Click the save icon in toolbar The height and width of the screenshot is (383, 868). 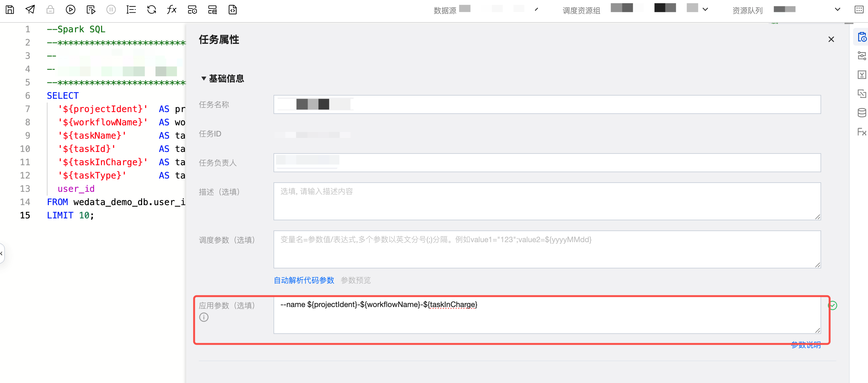click(x=10, y=10)
